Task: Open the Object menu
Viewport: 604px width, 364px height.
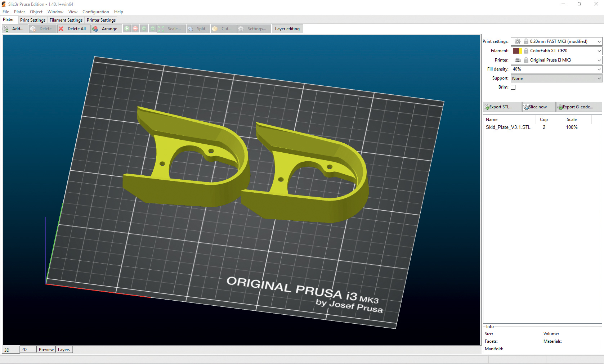Action: [x=36, y=12]
